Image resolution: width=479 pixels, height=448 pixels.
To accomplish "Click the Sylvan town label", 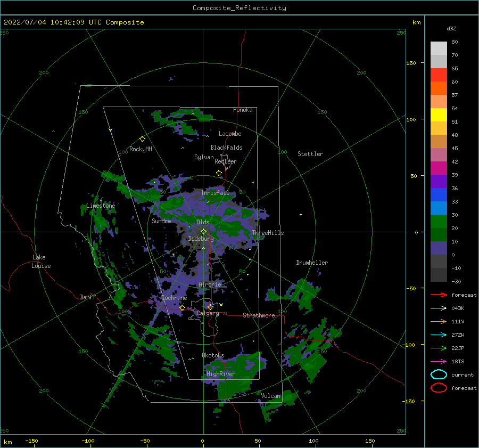I will (x=204, y=157).
